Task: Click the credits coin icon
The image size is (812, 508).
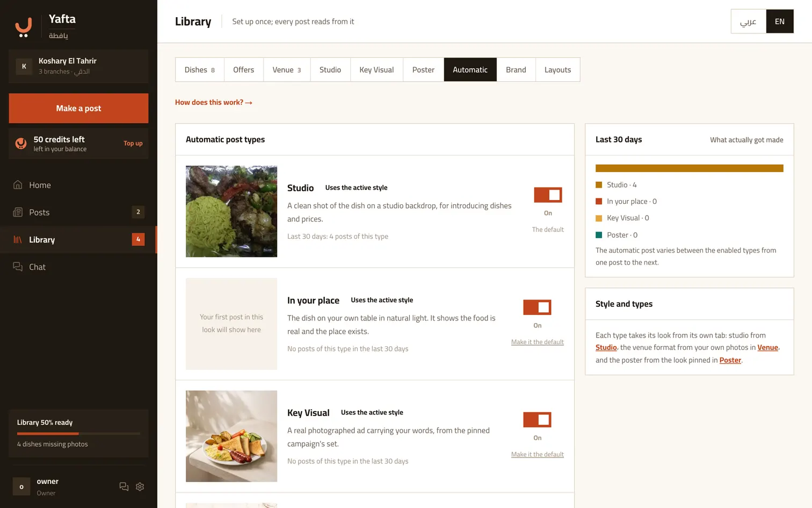Action: coord(21,144)
